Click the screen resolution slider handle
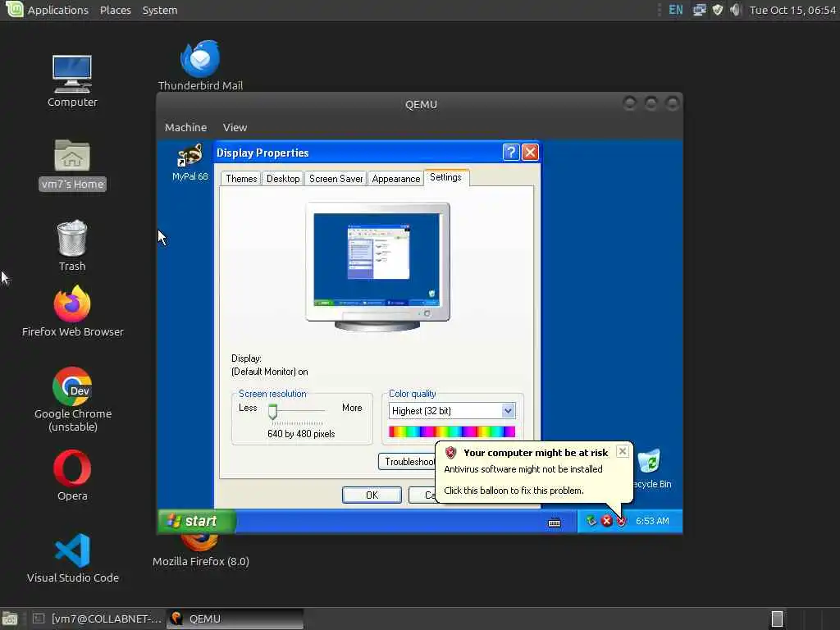This screenshot has width=840, height=630. [x=272, y=412]
